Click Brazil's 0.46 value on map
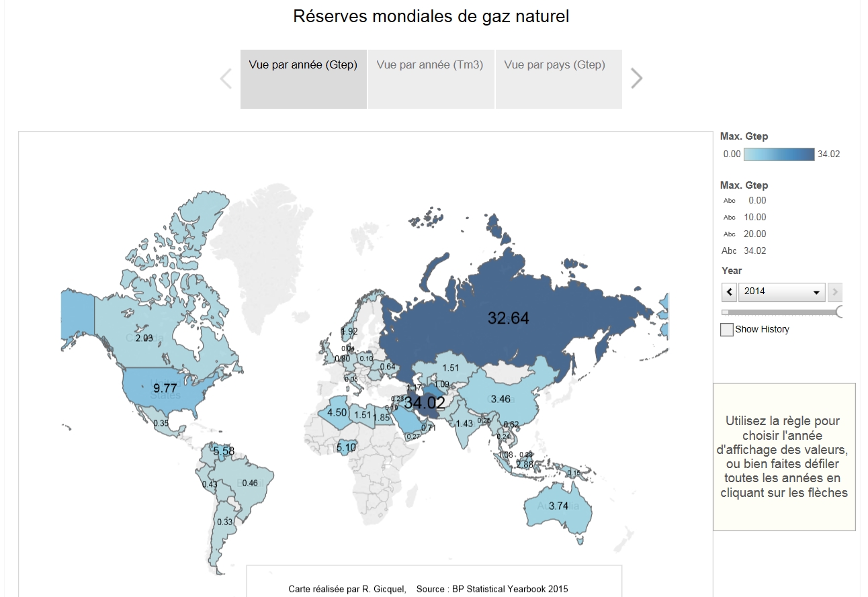 point(249,483)
